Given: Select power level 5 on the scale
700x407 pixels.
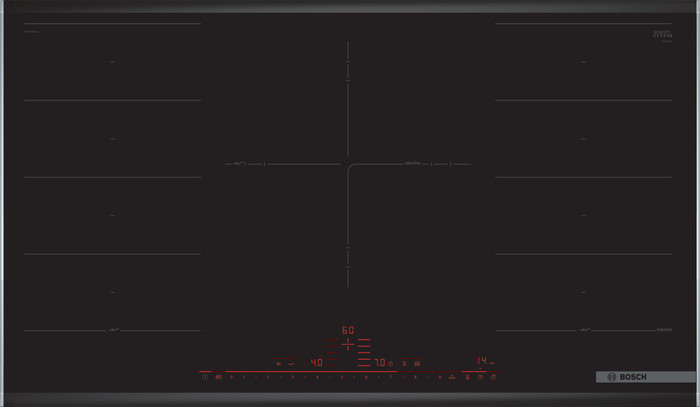Looking at the screenshot, I should point(342,377).
